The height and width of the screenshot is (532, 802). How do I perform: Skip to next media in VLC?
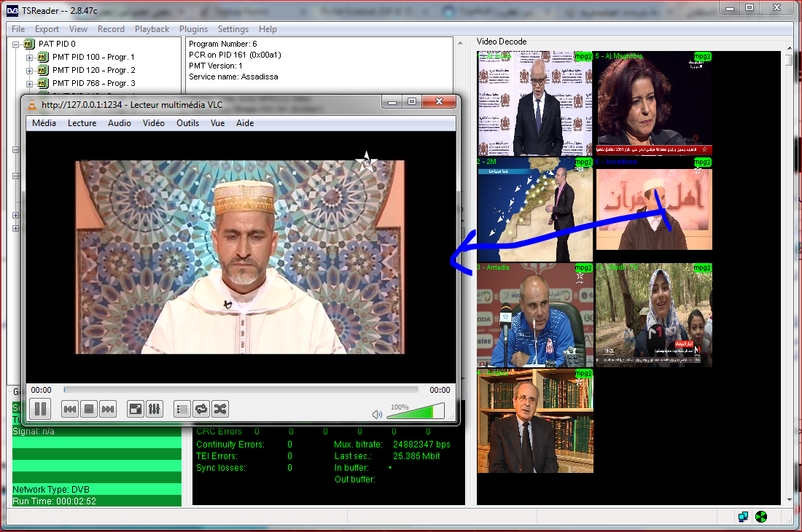[108, 409]
